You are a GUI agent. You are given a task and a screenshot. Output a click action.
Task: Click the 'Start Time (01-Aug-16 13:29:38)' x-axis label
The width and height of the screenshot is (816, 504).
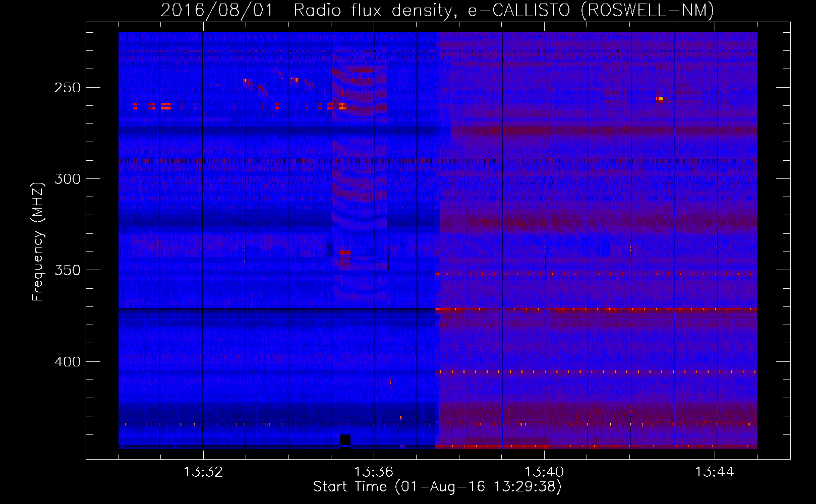(x=437, y=487)
